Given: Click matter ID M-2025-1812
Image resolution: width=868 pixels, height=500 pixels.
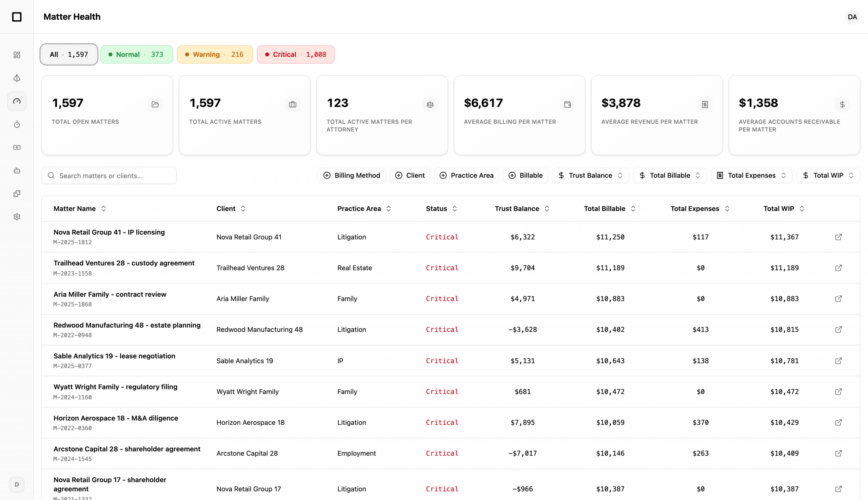Looking at the screenshot, I should pos(73,242).
